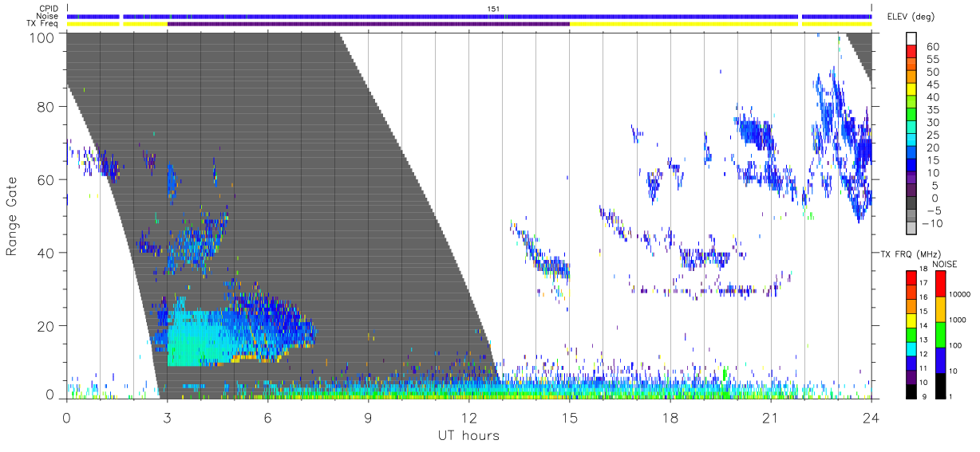The width and height of the screenshot is (980, 452).
Task: Click the '6' tick on UT hours axis
Action: (267, 417)
